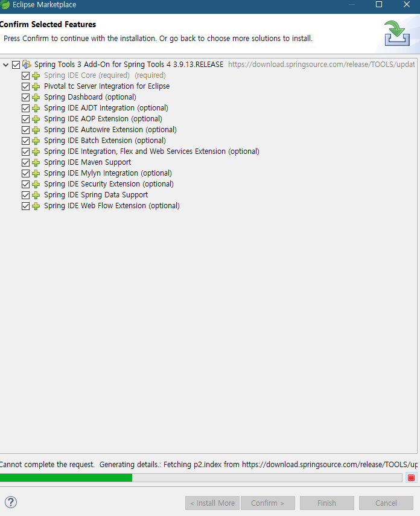Screen dimensions: 420x516
Task: Click the green plus icon beside Security Extension
Action: [x=36, y=184]
